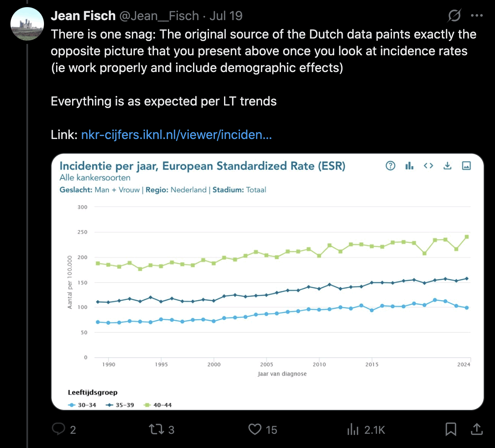Viewport: 495px width, 448px height.
Task: View tweet analytics showing 2.1K views
Action: pos(353,429)
